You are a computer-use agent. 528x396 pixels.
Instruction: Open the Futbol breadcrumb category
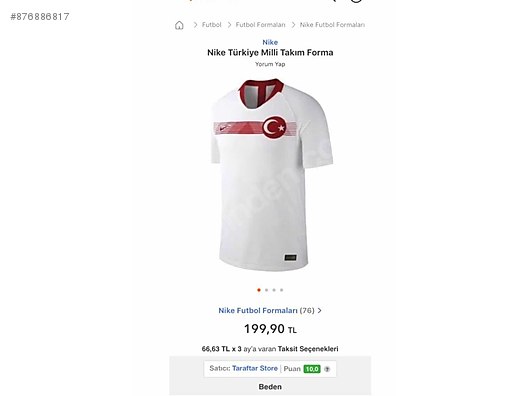point(211,25)
